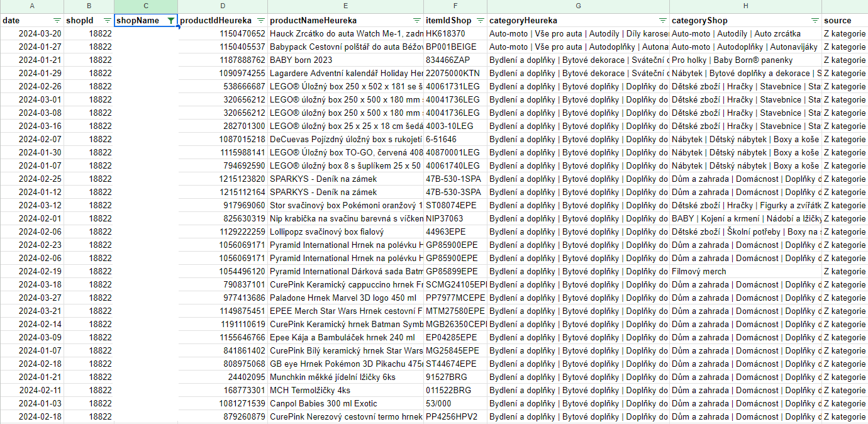
Task: Select the product ID cell 1150470652
Action: [223, 34]
